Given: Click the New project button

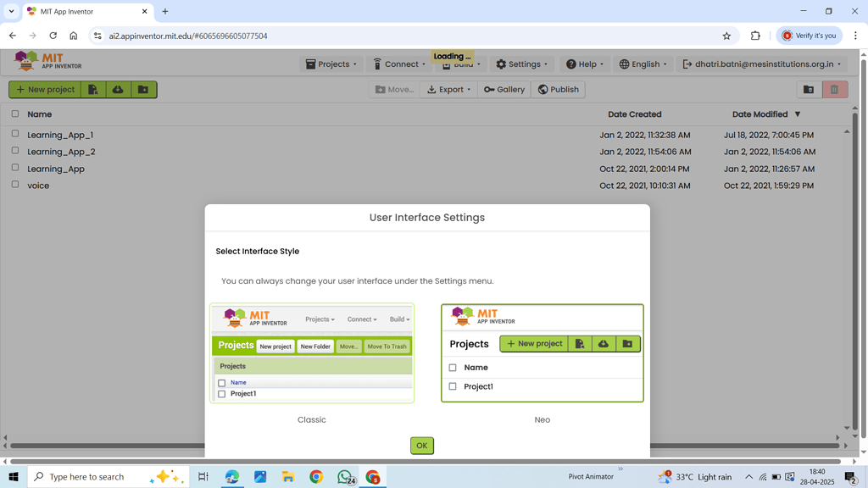Looking at the screenshot, I should 45,89.
